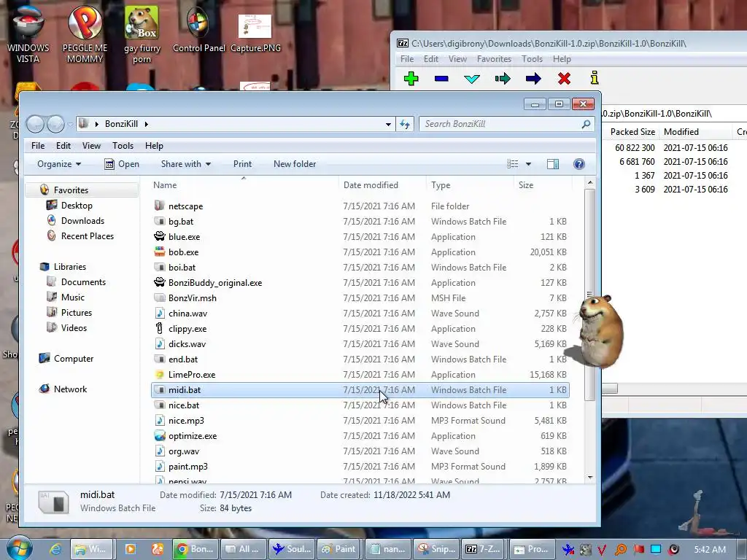Screen dimensions: 747x560
Task: Click the file list scrollbar up arrow
Action: point(590,183)
